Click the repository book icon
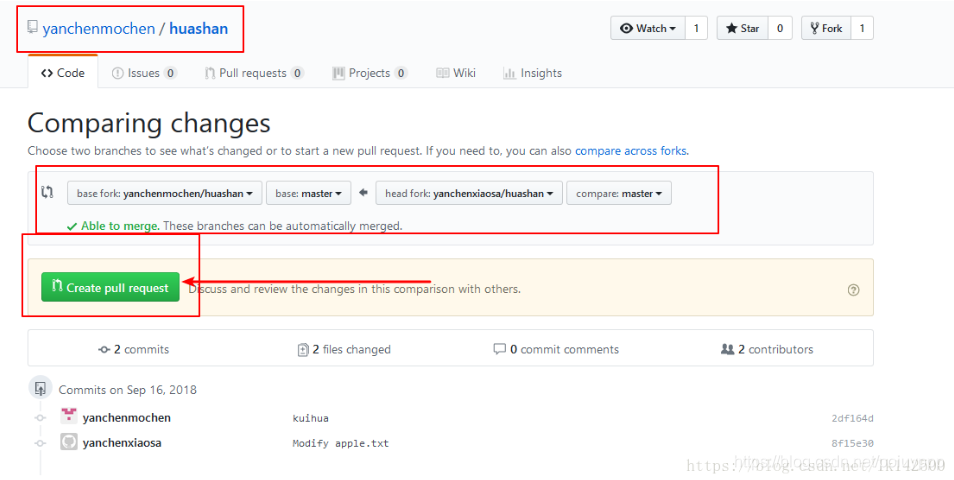This screenshot has width=954, height=480. click(32, 28)
